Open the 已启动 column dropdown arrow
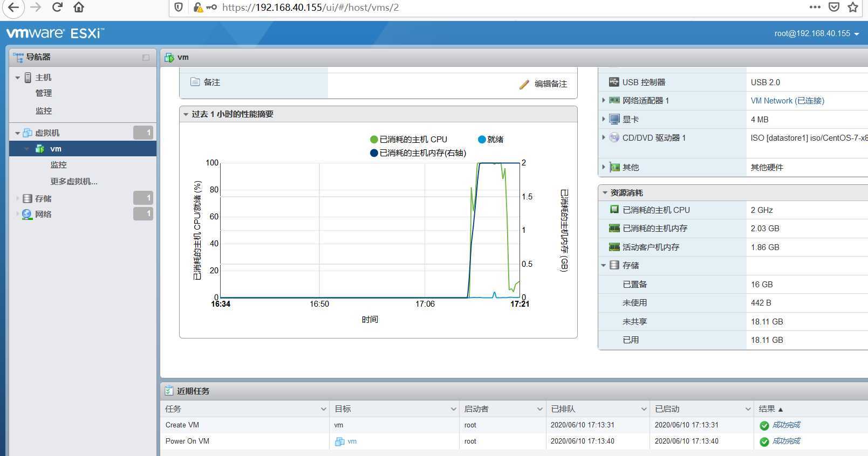This screenshot has height=456, width=868. [748, 409]
